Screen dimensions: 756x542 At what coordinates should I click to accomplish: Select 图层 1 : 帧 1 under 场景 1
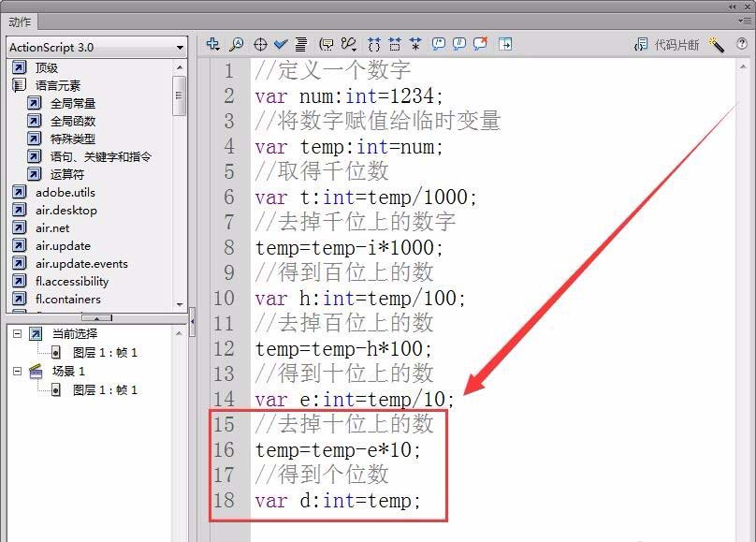click(x=105, y=389)
